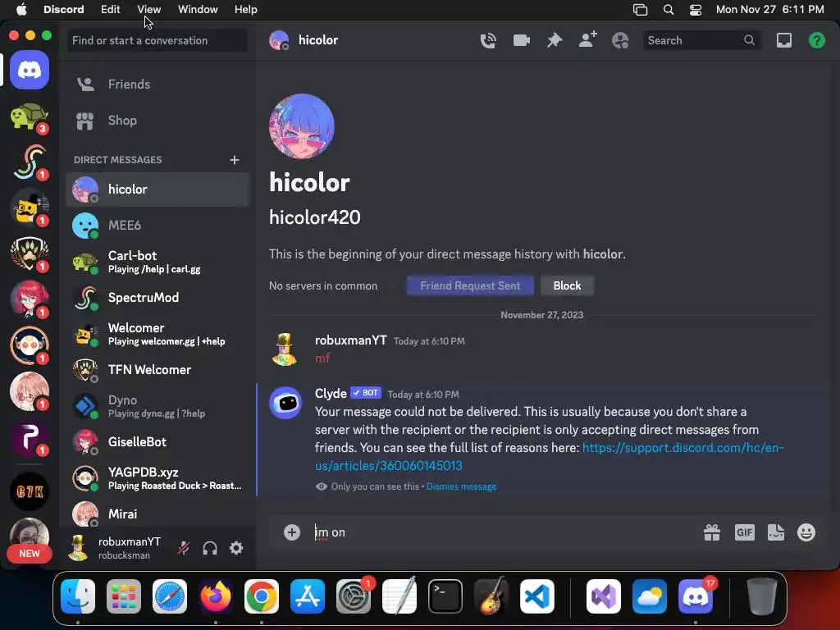This screenshot has height=630, width=840.
Task: Open the G7K server icon
Action: click(30, 491)
